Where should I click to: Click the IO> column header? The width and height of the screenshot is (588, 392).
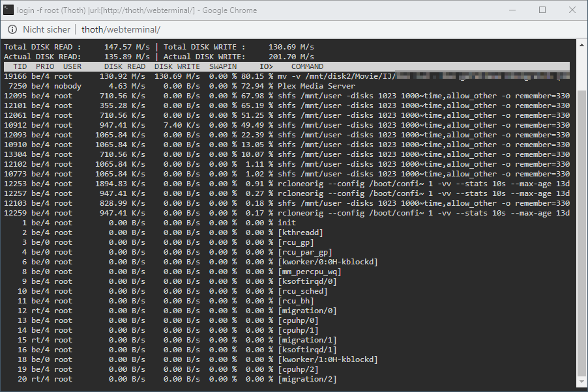coord(266,66)
